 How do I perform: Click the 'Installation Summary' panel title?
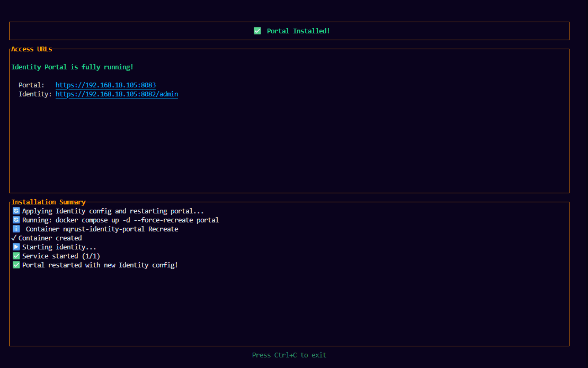tap(48, 202)
